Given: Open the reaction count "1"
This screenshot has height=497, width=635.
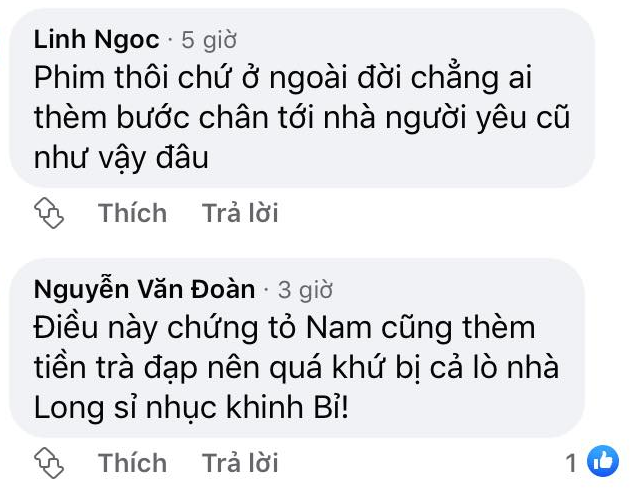Looking at the screenshot, I should 571,463.
